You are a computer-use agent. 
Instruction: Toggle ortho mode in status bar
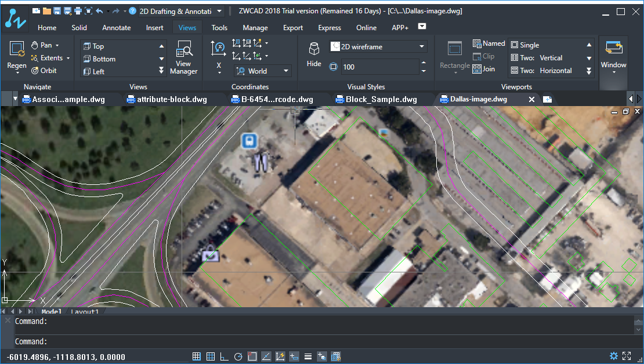point(224,356)
